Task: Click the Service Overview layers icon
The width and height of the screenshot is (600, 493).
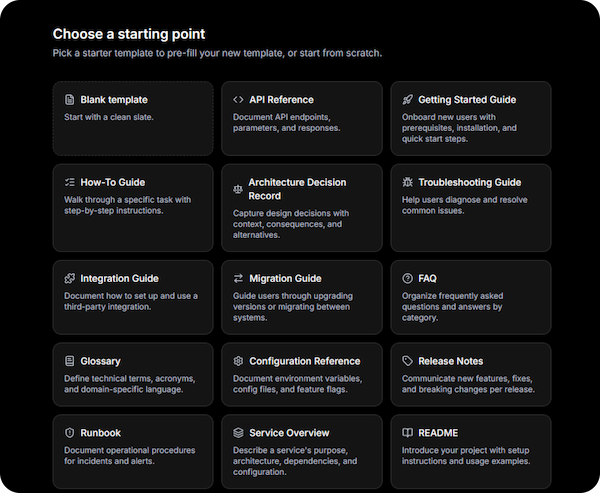Action: (238, 433)
